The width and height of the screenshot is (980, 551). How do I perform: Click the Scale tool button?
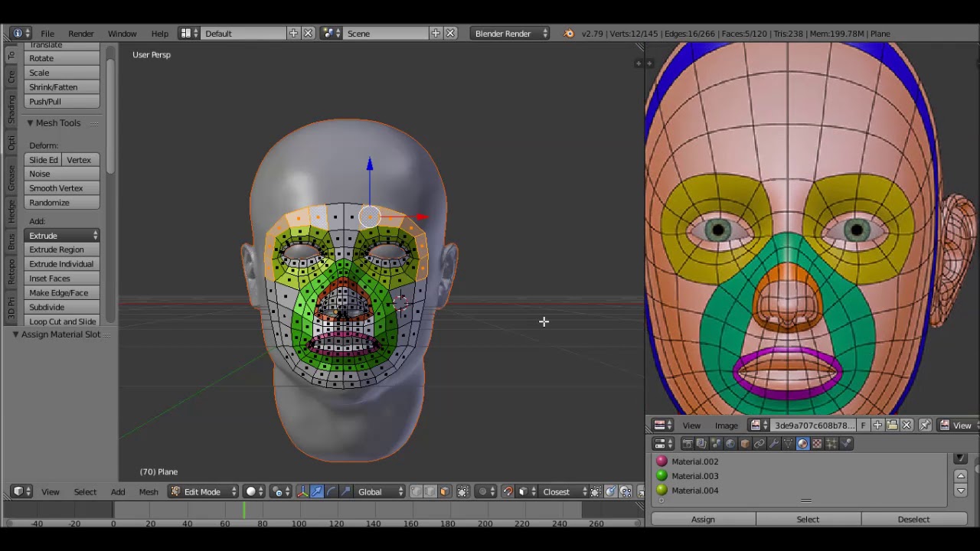coord(62,73)
